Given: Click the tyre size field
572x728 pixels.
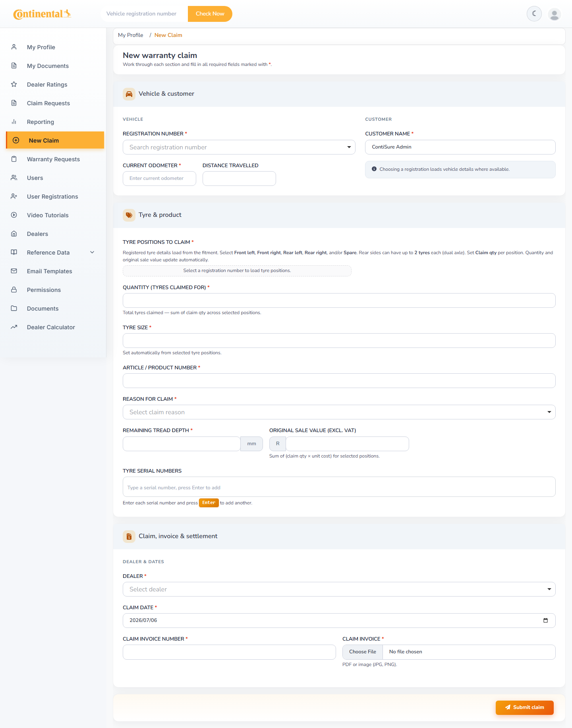Looking at the screenshot, I should click(x=339, y=340).
